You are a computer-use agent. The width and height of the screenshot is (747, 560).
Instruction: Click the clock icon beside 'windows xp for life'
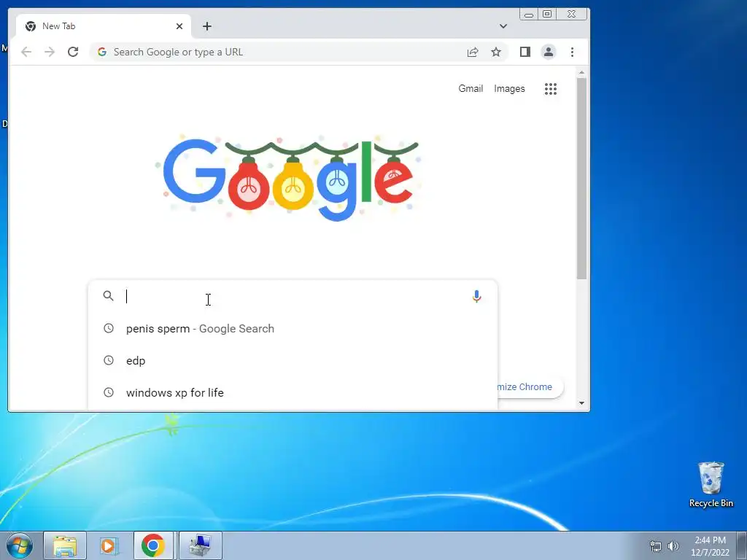pos(109,392)
